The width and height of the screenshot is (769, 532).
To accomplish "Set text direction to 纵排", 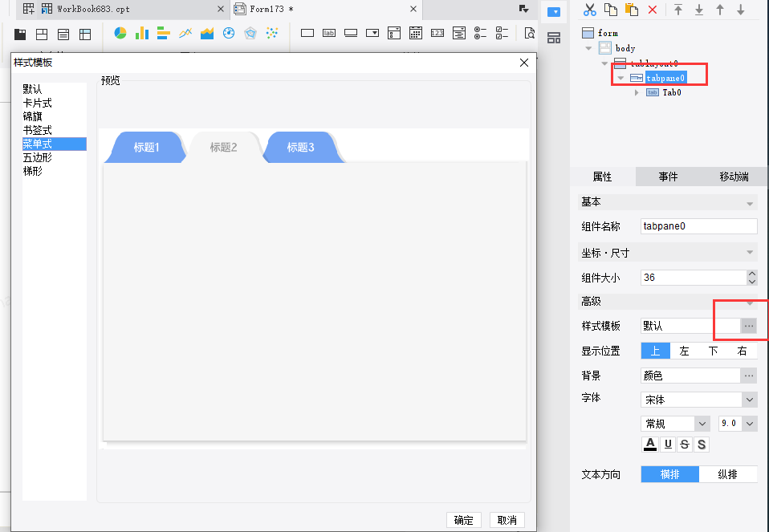I will pos(728,474).
